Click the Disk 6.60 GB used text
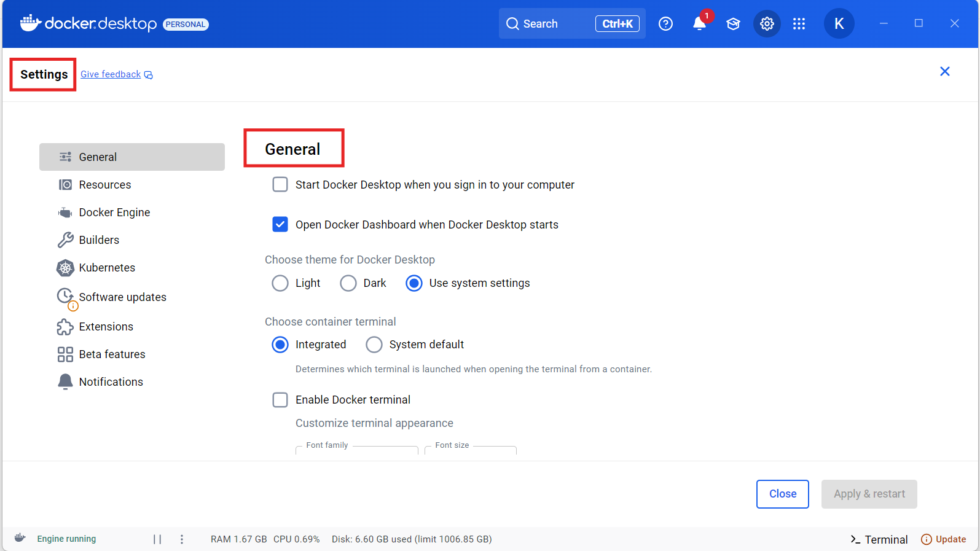The width and height of the screenshot is (980, 551). 412,539
